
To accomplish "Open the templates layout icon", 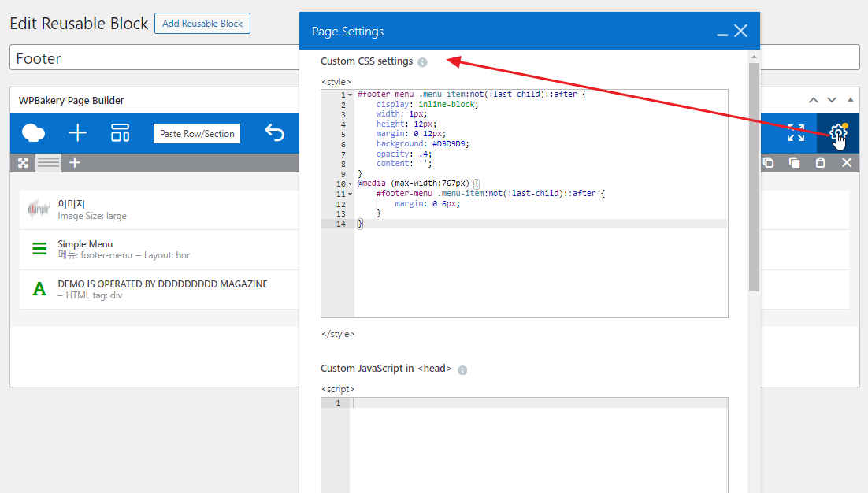I will [121, 133].
